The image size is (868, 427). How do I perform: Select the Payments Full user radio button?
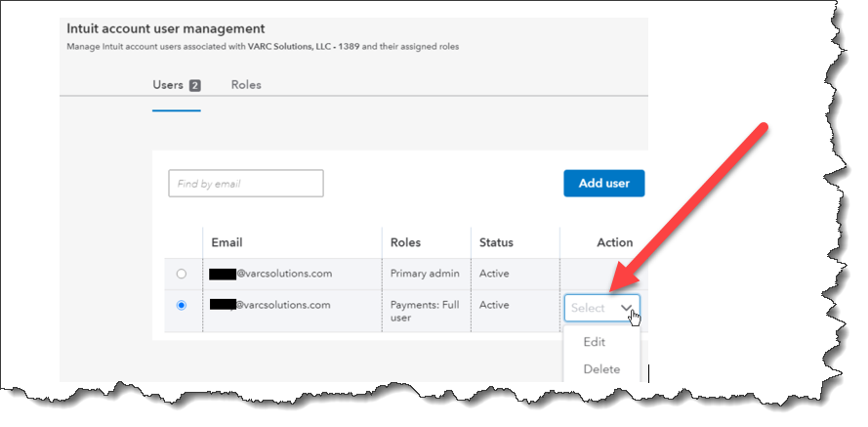pyautogui.click(x=181, y=305)
